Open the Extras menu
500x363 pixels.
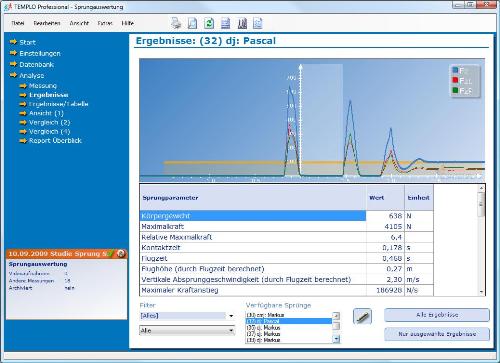pyautogui.click(x=105, y=23)
